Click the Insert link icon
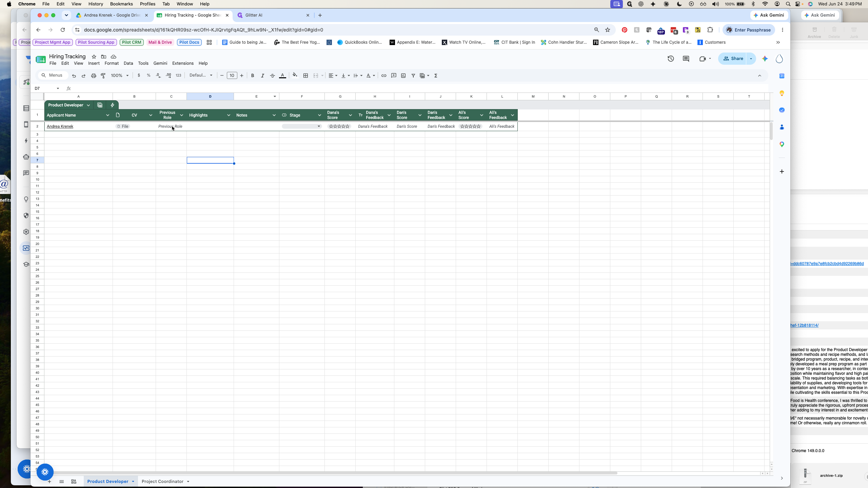The width and height of the screenshot is (868, 488). (x=384, y=76)
